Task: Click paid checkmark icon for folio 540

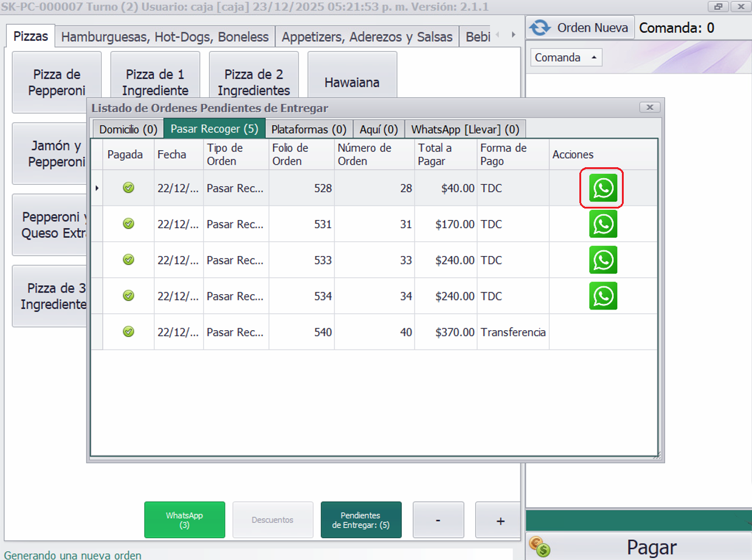Action: [x=128, y=332]
